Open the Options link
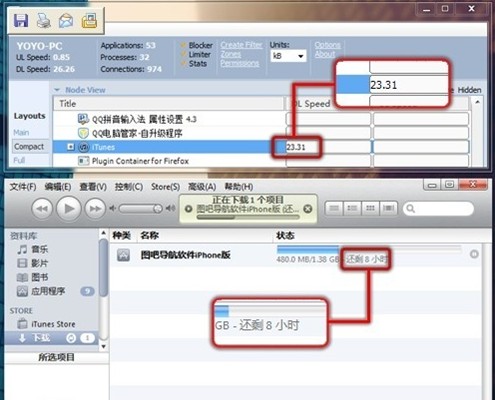The width and height of the screenshot is (495, 400). 327,45
